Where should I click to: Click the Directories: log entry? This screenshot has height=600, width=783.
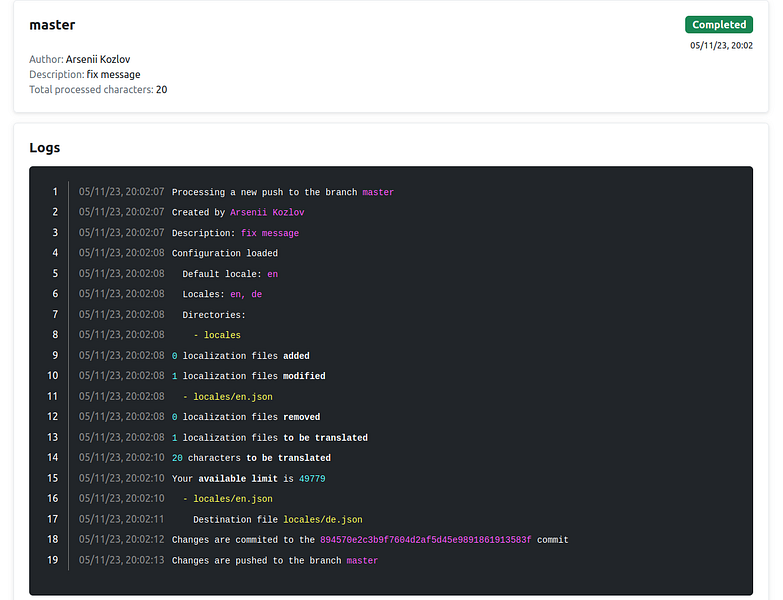pos(214,315)
